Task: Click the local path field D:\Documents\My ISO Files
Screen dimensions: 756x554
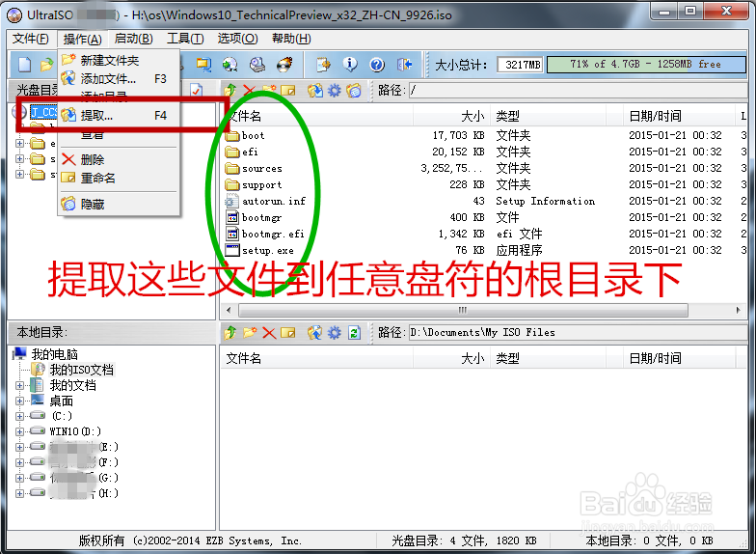Action: point(578,332)
